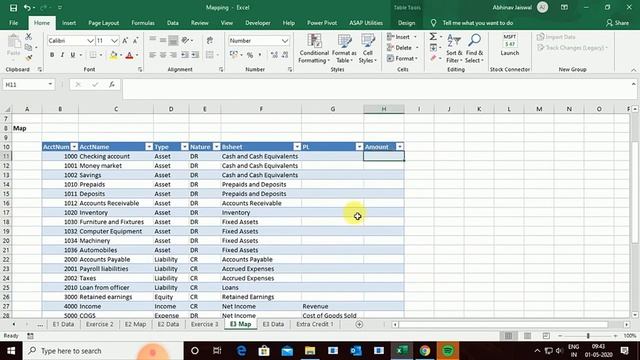The image size is (640, 360).
Task: Toggle Bold formatting
Action: pyautogui.click(x=52, y=55)
